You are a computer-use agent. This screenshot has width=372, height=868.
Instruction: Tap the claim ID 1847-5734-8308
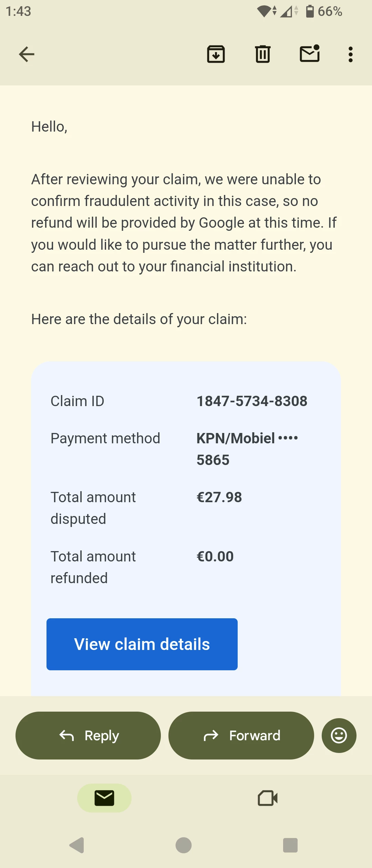click(252, 401)
